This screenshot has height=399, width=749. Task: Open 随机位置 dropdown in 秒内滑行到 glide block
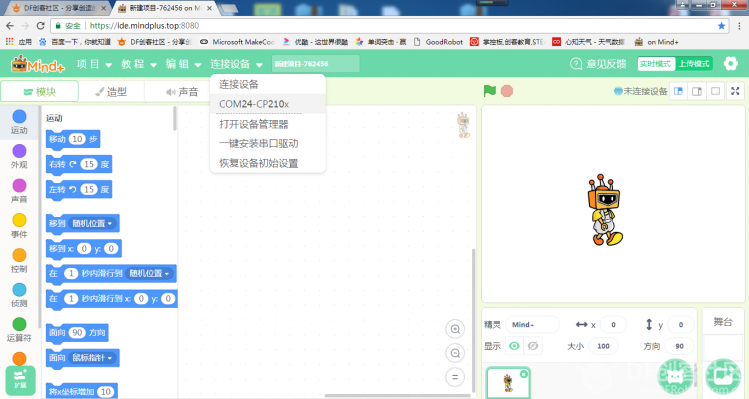pyautogui.click(x=150, y=273)
